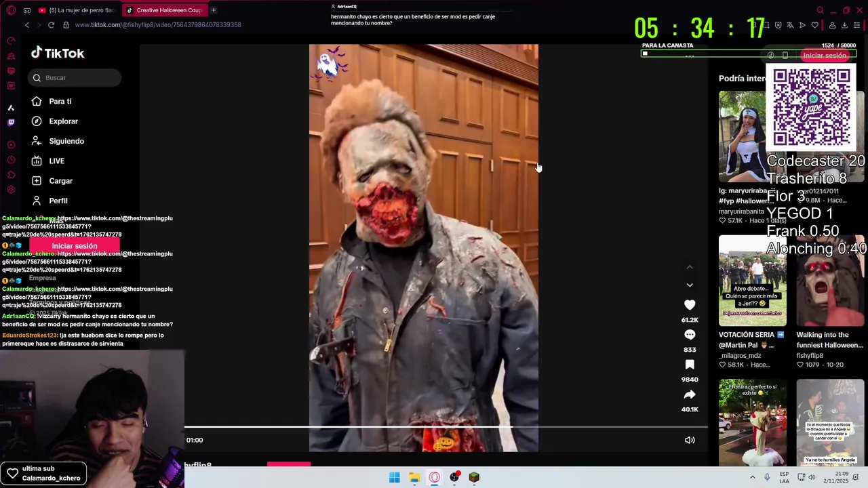868x488 pixels.
Task: Open the Opera GX menu logo
Action: pyautogui.click(x=11, y=10)
